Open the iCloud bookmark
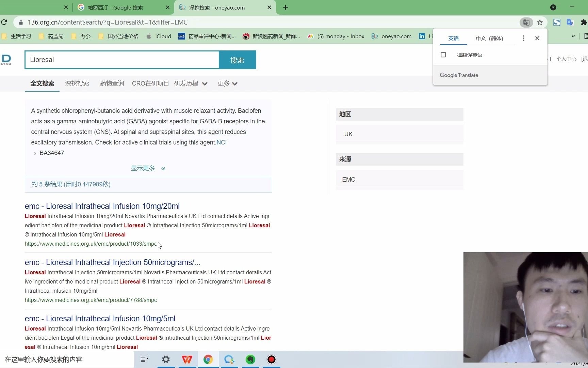The height and width of the screenshot is (368, 588). click(x=159, y=36)
